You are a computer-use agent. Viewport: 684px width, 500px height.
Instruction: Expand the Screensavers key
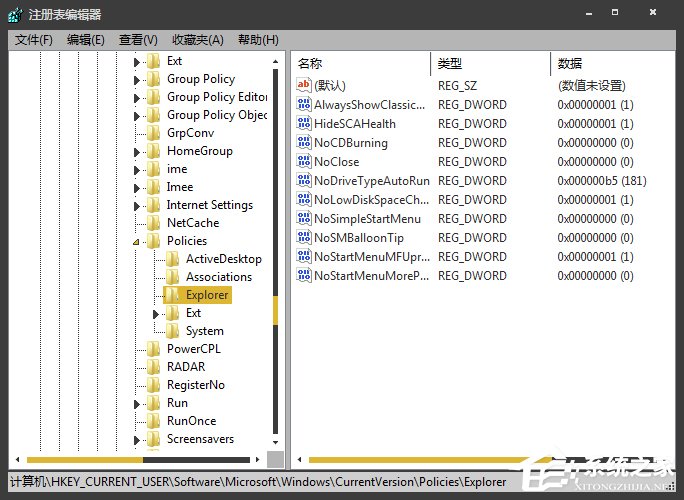pyautogui.click(x=137, y=440)
